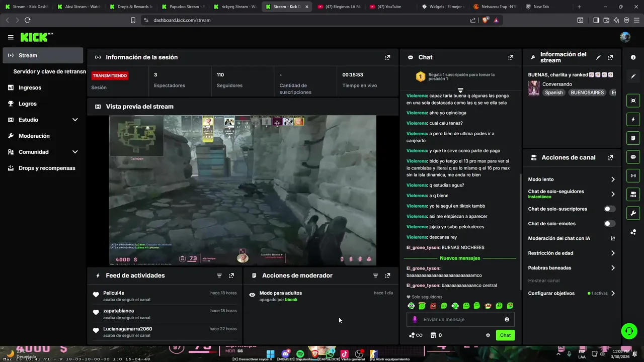Screen dimensions: 644x362
Task: Toggle the lightning activity feed widget in the right sidebar
Action: (633, 119)
